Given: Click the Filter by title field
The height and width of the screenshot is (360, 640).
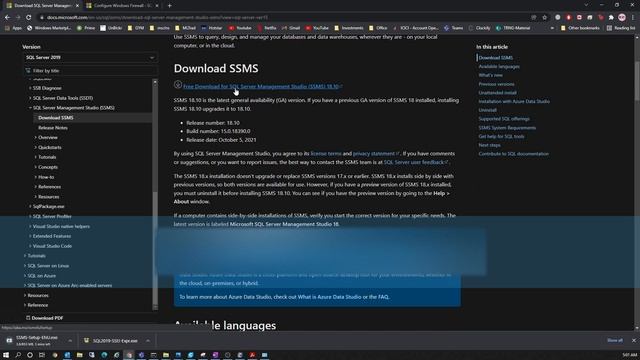Looking at the screenshot, I should tap(90, 71).
